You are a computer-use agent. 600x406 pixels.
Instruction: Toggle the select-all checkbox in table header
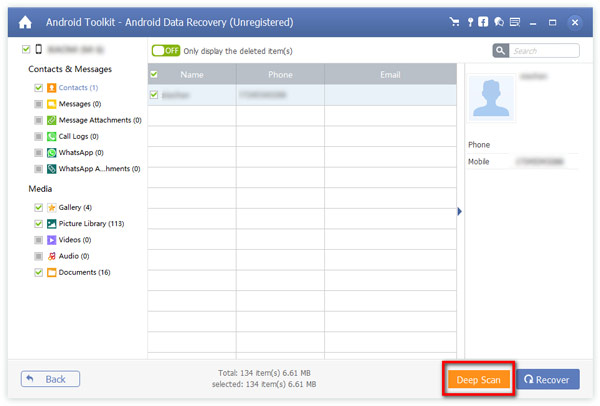(154, 73)
